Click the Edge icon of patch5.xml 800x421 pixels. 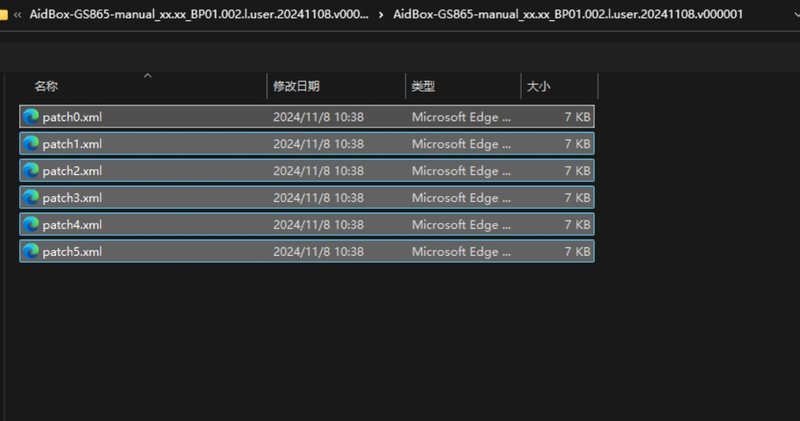point(31,251)
